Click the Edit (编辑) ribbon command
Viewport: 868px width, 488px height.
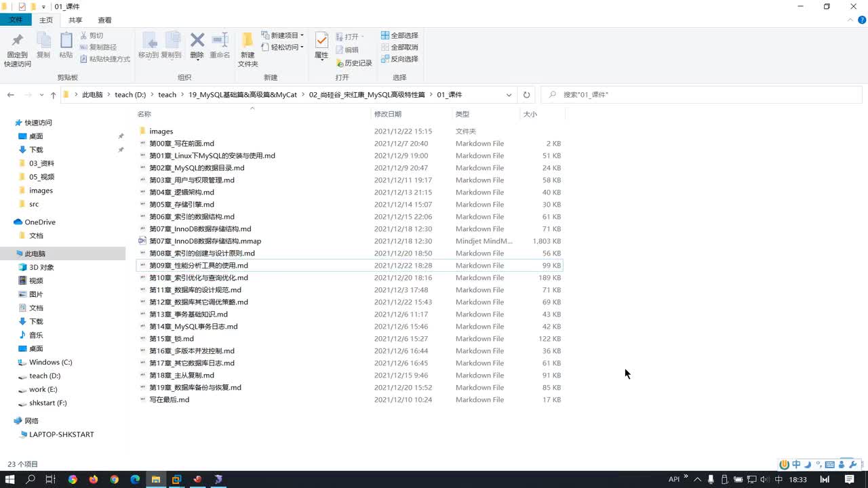pyautogui.click(x=347, y=49)
